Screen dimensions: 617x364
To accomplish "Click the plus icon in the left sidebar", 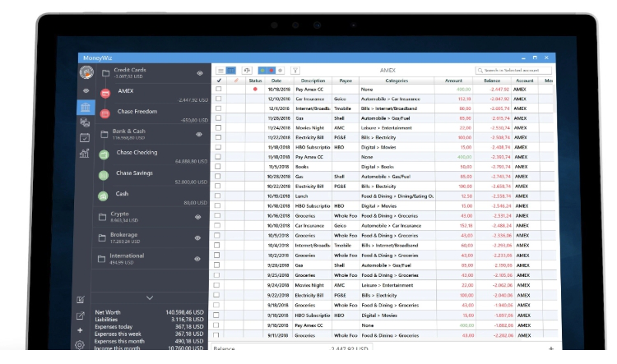I will (x=80, y=330).
